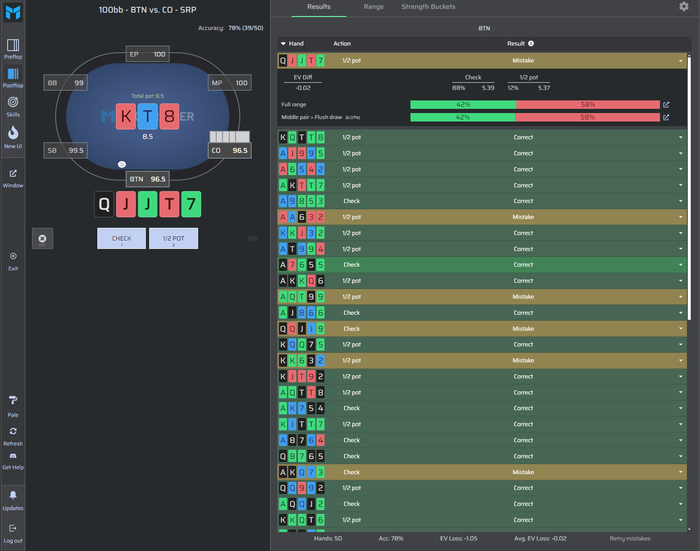Click the Full range frequency bar
700x551 pixels.
[x=535, y=104]
